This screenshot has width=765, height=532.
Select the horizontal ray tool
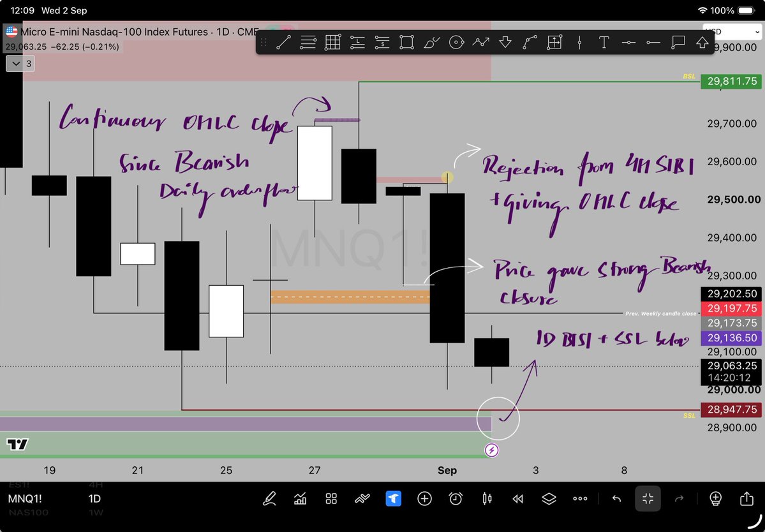pyautogui.click(x=653, y=43)
